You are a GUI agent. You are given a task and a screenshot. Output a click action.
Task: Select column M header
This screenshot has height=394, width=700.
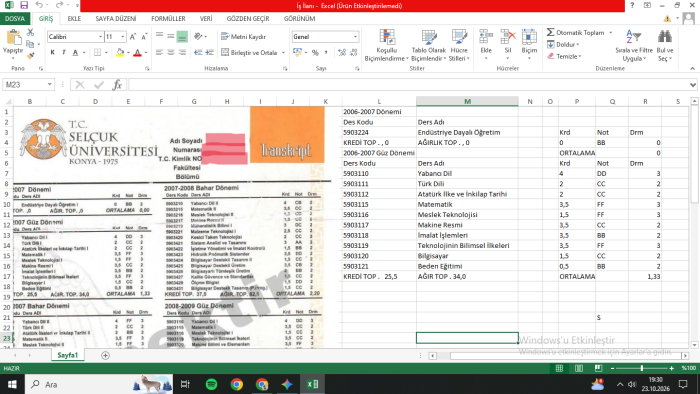467,101
